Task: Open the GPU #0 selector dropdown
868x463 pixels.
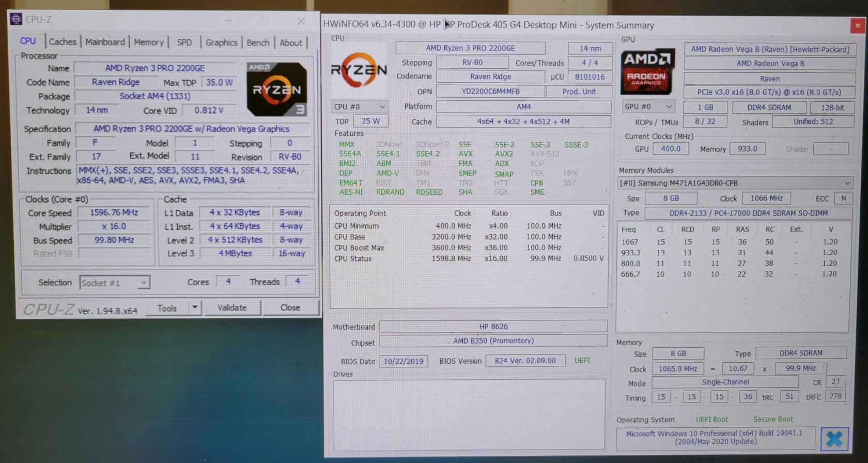Action: [648, 106]
